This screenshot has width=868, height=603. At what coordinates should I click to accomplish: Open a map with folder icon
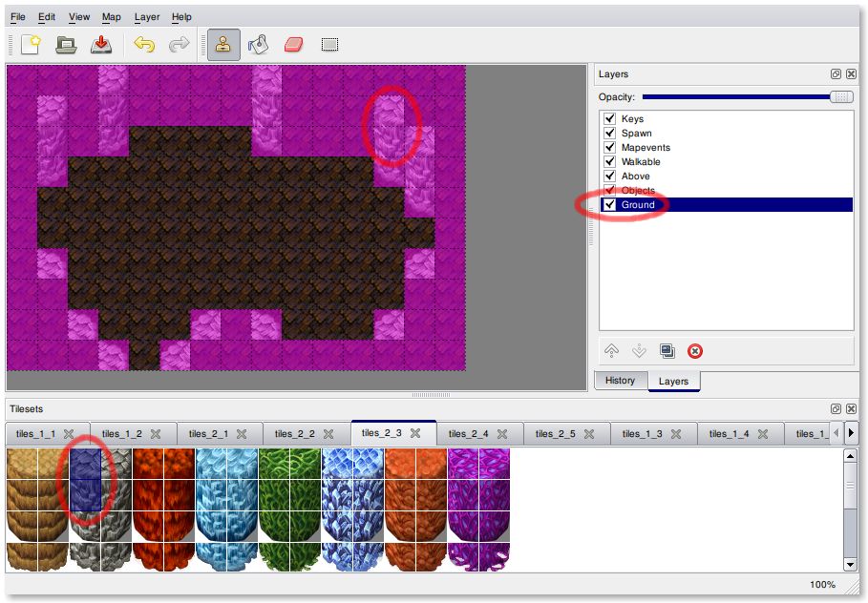(x=66, y=45)
